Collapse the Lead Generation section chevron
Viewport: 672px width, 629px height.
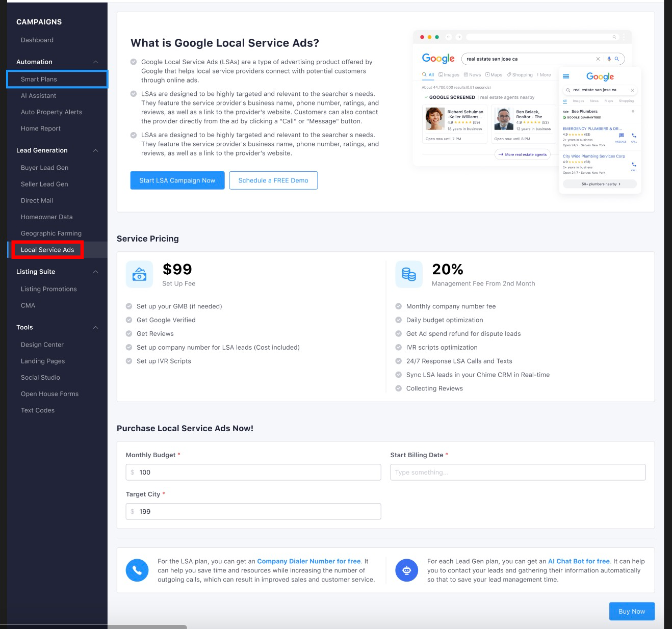(x=95, y=150)
